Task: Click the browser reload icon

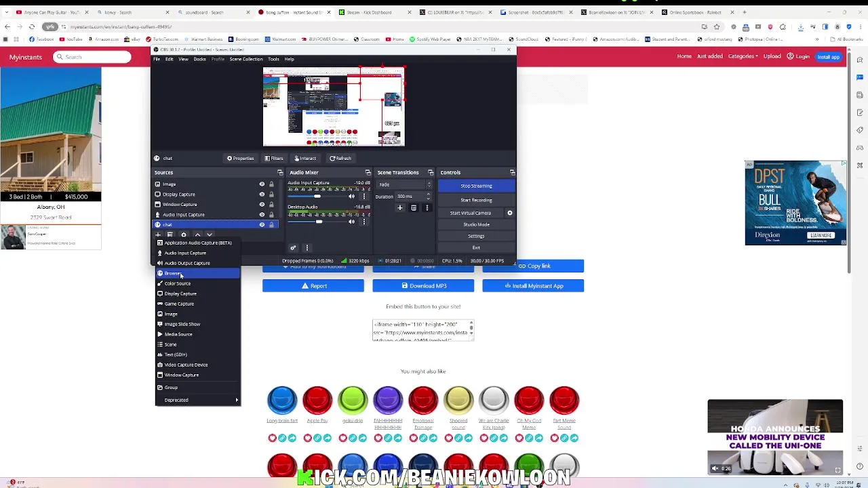Action: tap(32, 26)
